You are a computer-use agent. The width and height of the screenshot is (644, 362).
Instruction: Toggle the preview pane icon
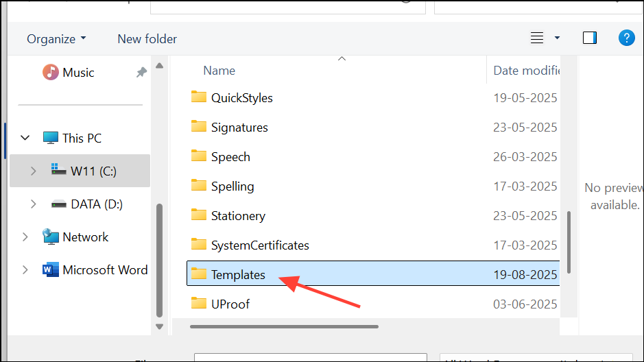pos(590,38)
